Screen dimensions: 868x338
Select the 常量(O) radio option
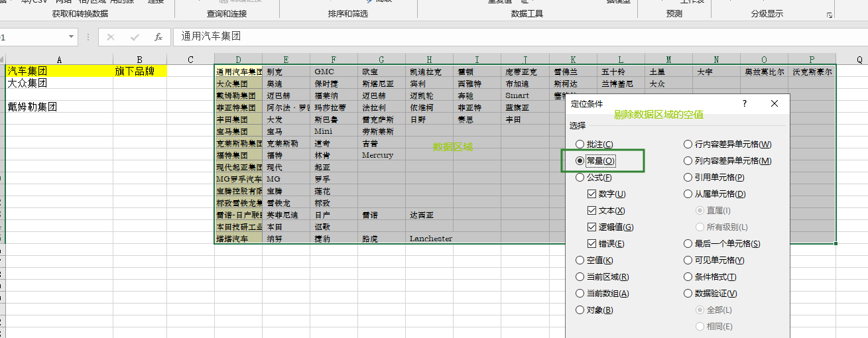[x=595, y=161]
